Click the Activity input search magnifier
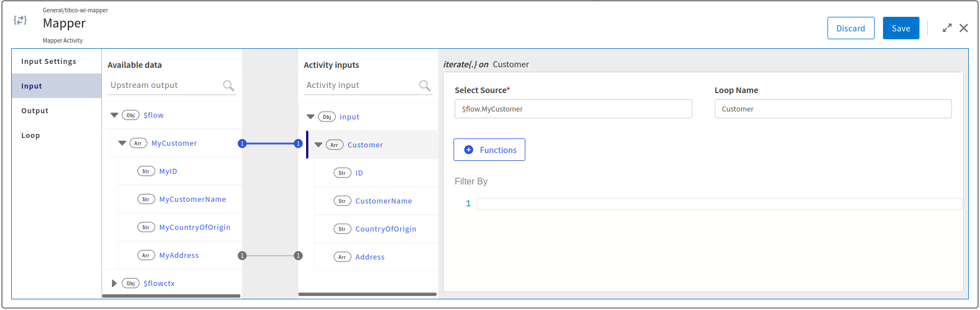 425,86
